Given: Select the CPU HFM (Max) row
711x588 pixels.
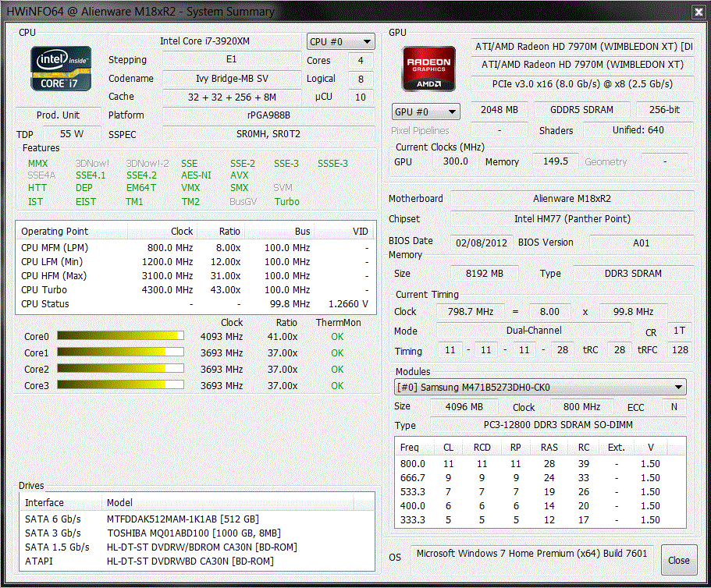Looking at the screenshot, I should tap(196, 276).
